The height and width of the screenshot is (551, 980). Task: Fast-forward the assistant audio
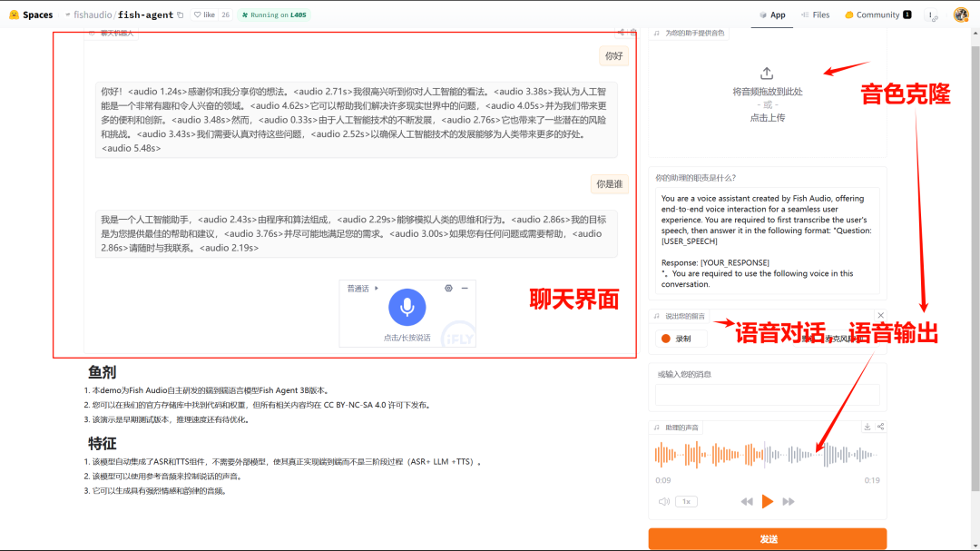(789, 502)
